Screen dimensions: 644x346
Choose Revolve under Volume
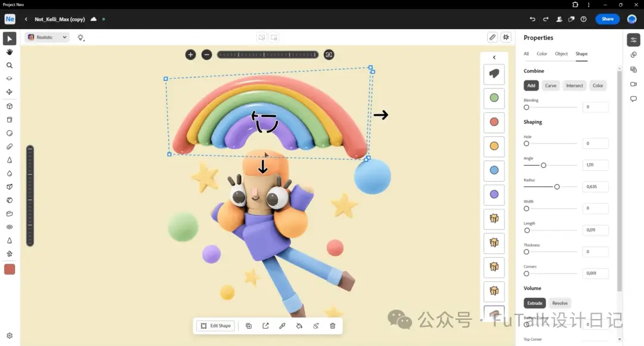tap(560, 303)
